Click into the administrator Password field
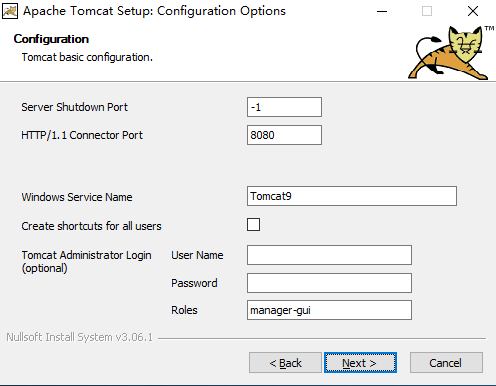496x386 pixels. point(329,283)
